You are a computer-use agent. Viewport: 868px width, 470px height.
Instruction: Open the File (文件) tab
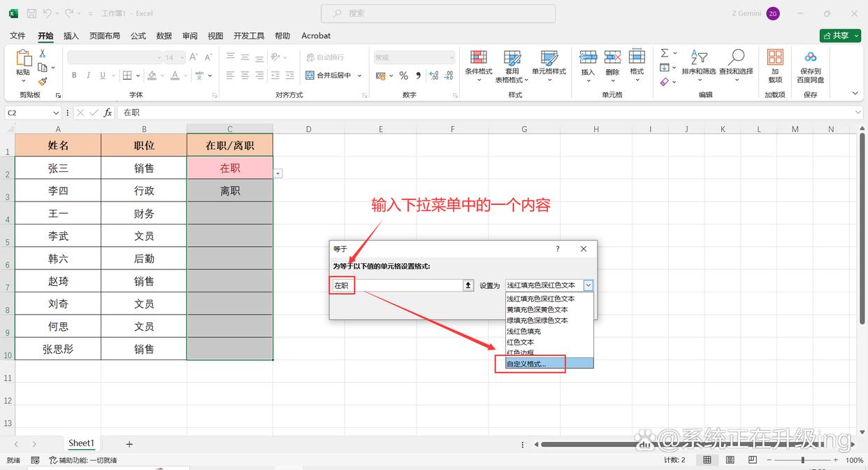[x=17, y=36]
